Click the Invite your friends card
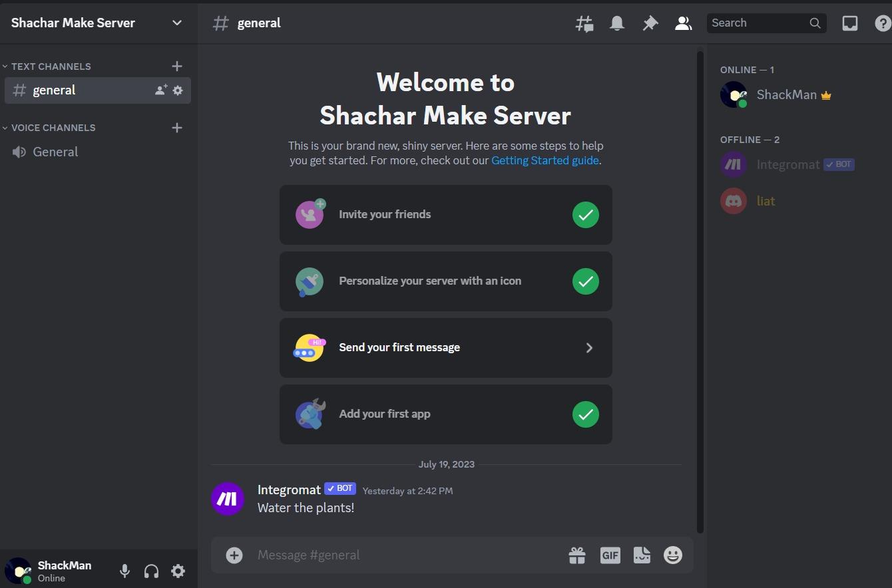The image size is (892, 588). click(x=445, y=214)
